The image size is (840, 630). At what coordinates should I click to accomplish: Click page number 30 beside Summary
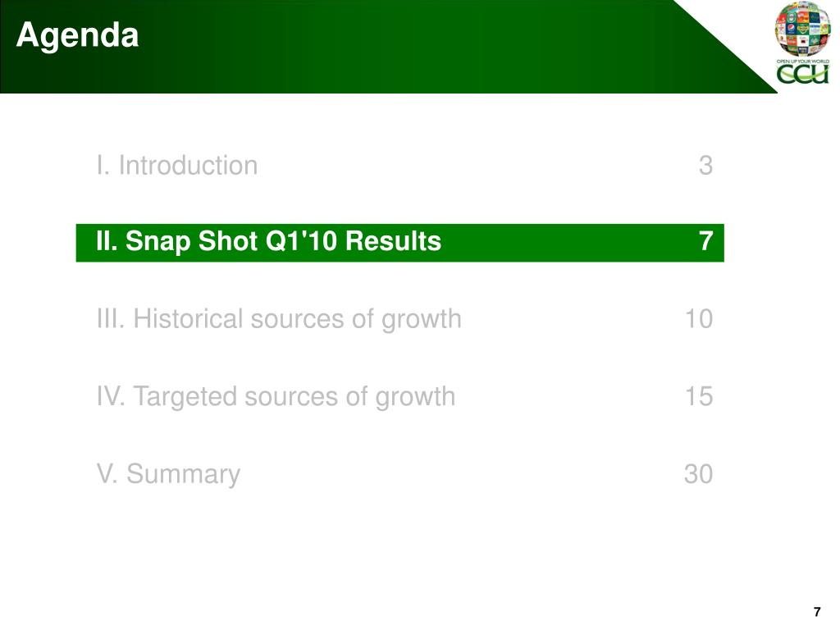click(699, 474)
